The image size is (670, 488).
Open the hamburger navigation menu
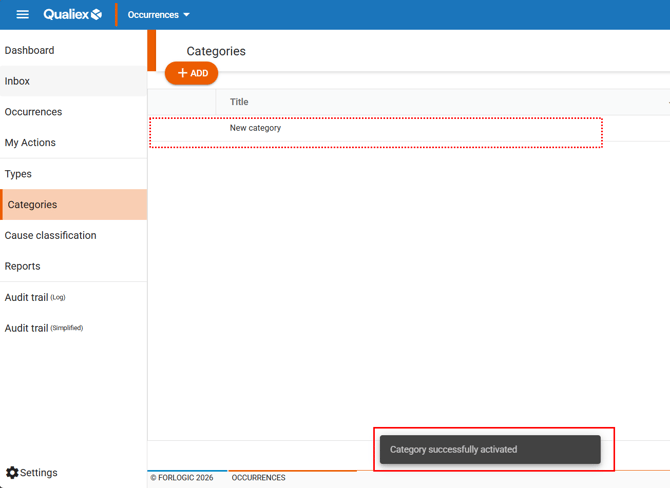click(x=22, y=15)
